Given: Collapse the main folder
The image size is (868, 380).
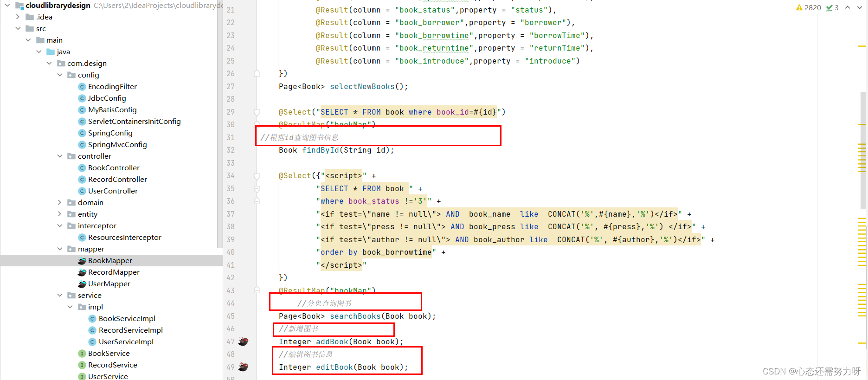Looking at the screenshot, I should (28, 40).
